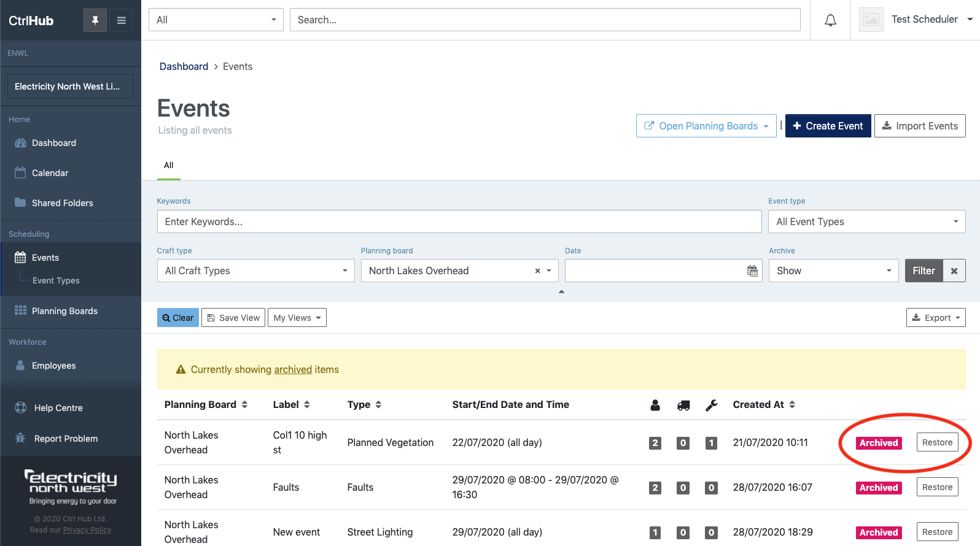Toggle the hamburger menu icon

(122, 20)
